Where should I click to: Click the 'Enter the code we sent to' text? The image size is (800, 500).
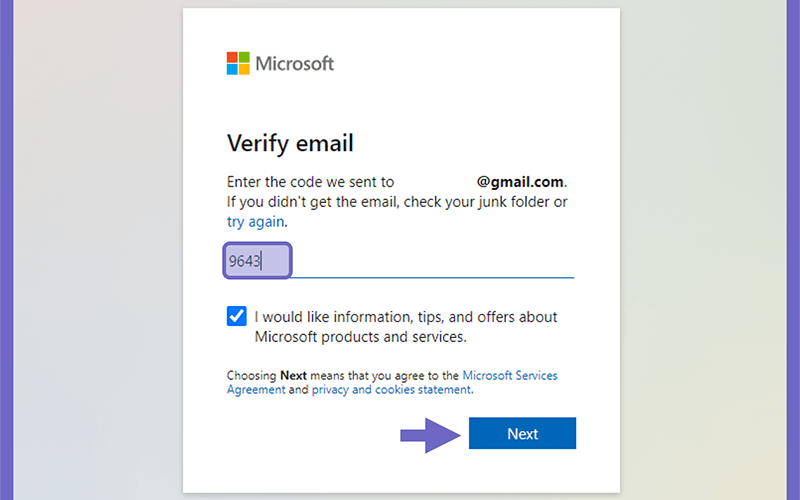point(310,182)
